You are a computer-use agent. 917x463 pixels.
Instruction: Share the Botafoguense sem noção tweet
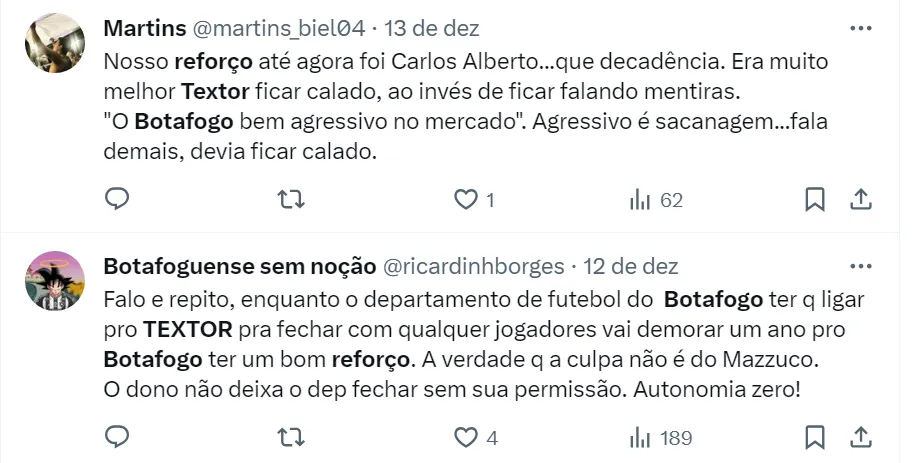pos(860,438)
